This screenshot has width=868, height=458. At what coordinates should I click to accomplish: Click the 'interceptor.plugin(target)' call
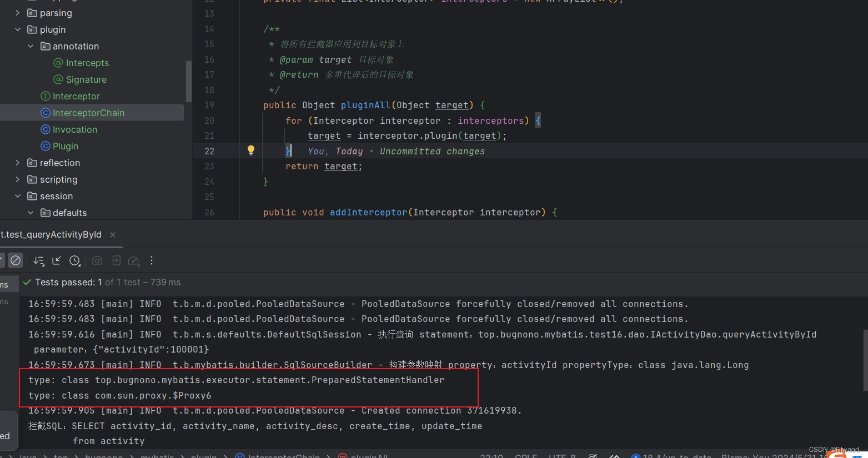[429, 135]
